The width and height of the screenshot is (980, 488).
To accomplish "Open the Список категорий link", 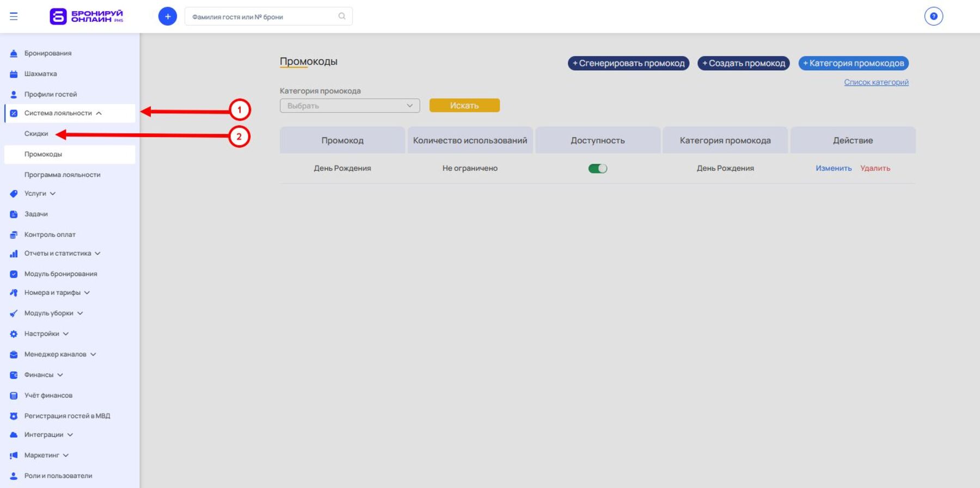I will [876, 82].
